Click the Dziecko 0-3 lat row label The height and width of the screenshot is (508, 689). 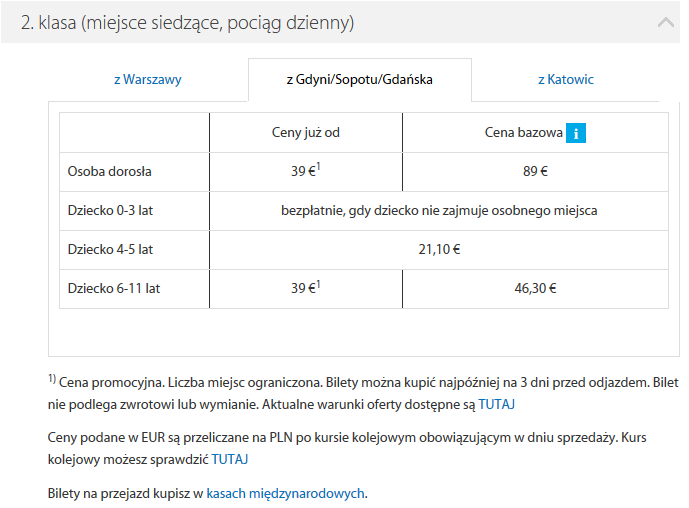[x=110, y=210]
